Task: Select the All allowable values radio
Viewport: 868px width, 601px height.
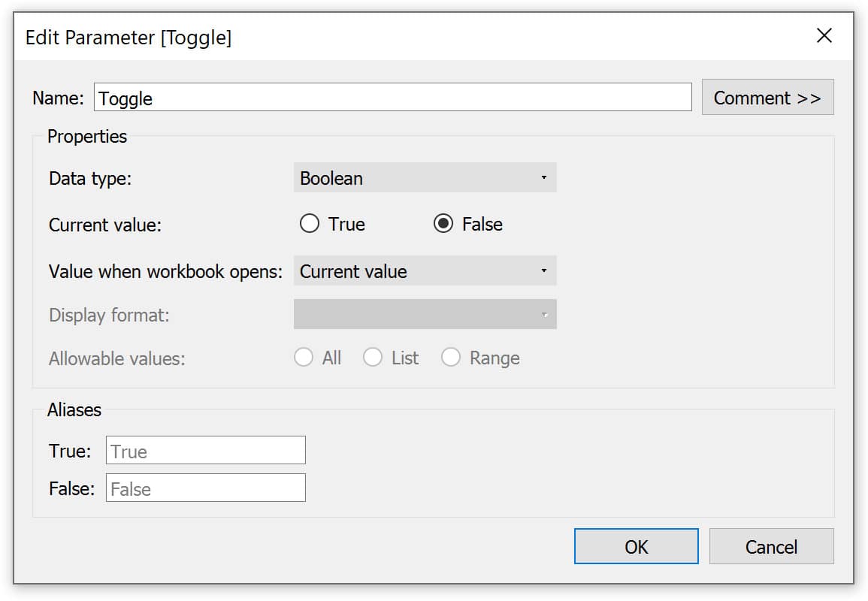Action: 304,358
